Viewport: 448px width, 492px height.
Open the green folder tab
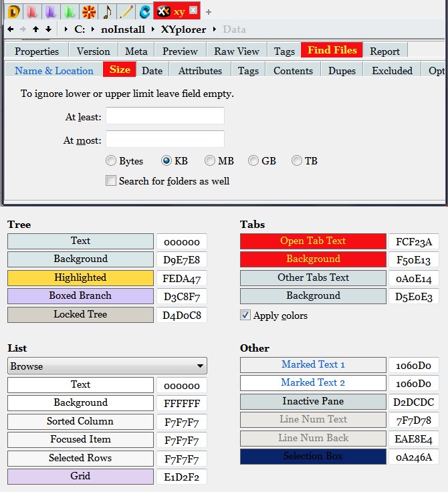70,12
